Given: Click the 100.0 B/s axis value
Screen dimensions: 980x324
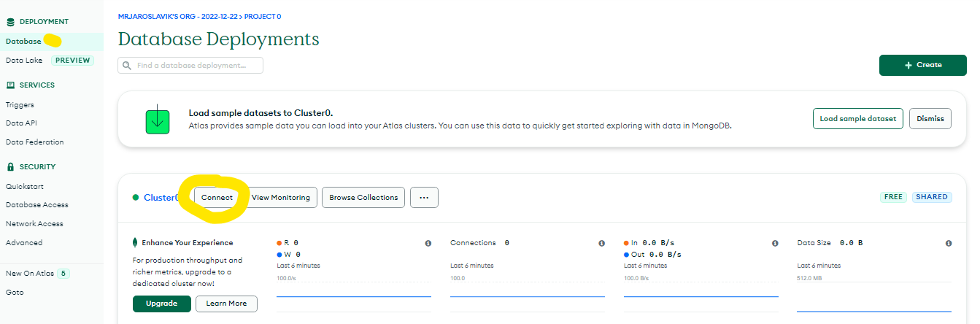Looking at the screenshot, I should coord(637,278).
